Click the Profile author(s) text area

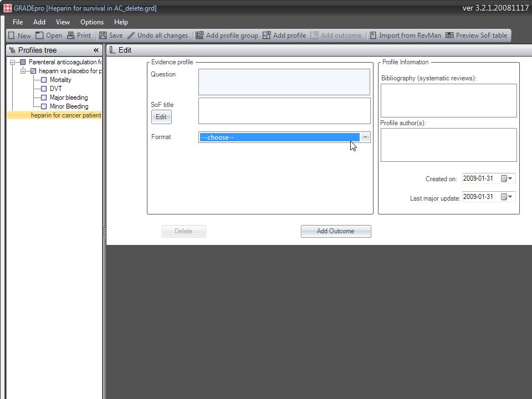pos(448,145)
